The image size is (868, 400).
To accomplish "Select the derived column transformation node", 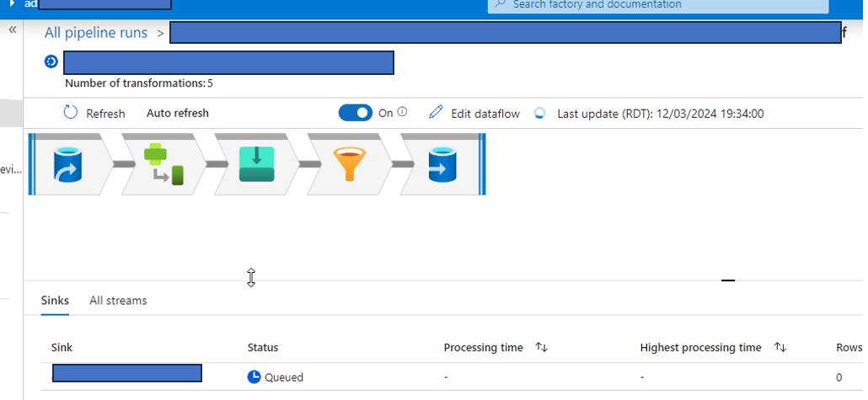I will 163,164.
